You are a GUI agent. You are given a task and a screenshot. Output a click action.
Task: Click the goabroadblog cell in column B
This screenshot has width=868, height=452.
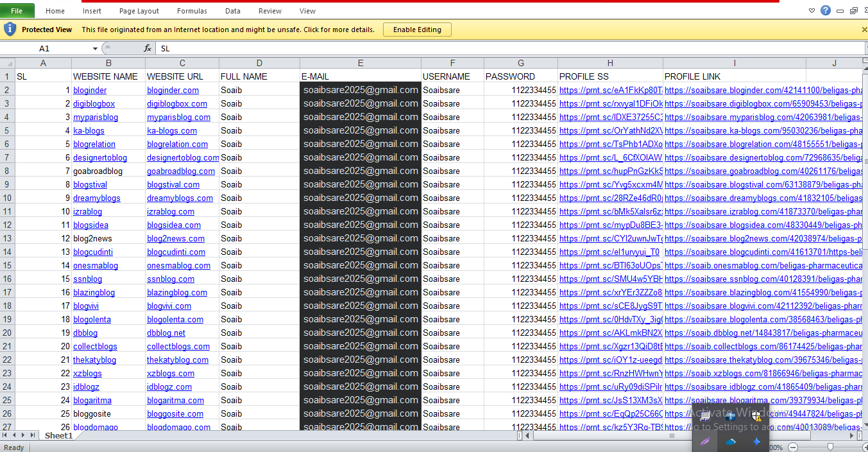pyautogui.click(x=108, y=171)
